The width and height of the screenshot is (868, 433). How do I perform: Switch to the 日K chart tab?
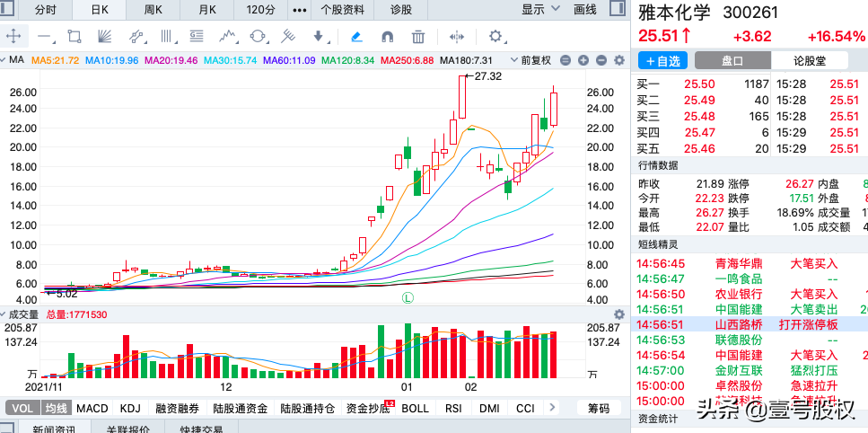[100, 9]
